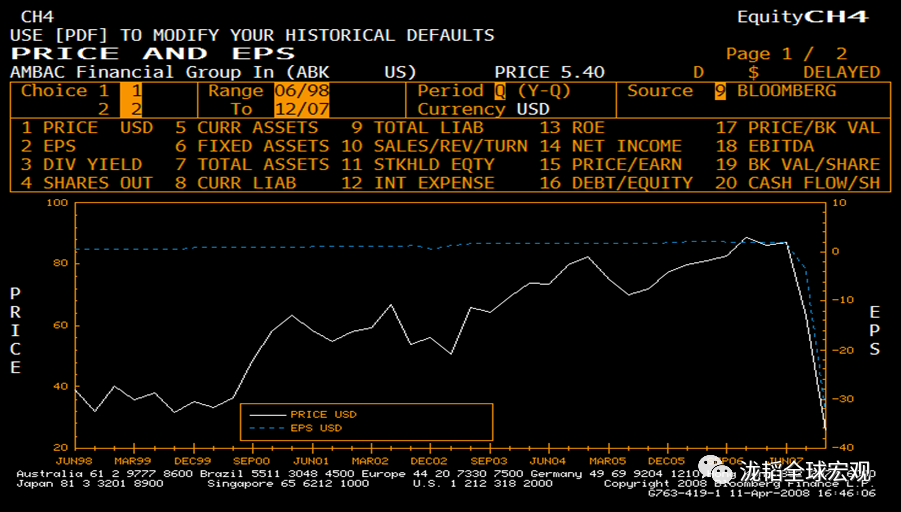Select option 12 INT EXPENSE
The height and width of the screenshot is (512, 901).
click(x=418, y=183)
